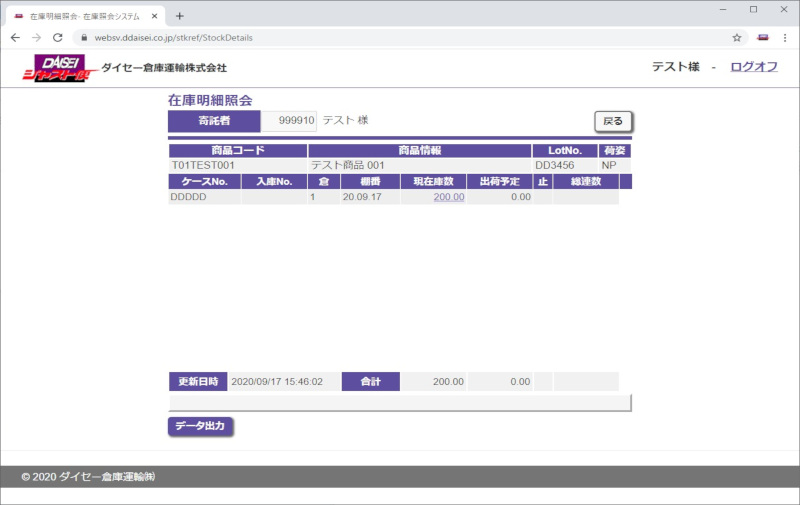800x505 pixels.
Task: Close the 在庫明細照会 tab
Action: pos(154,16)
